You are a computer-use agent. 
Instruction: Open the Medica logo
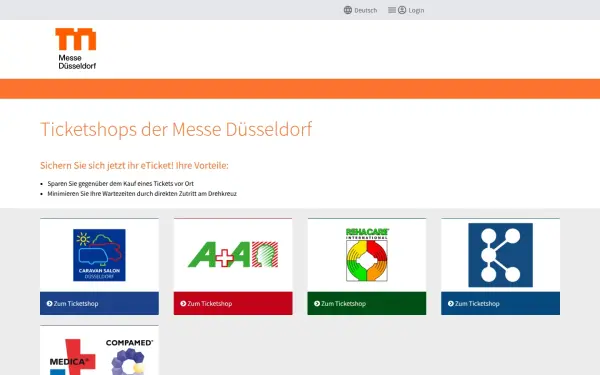pos(72,357)
